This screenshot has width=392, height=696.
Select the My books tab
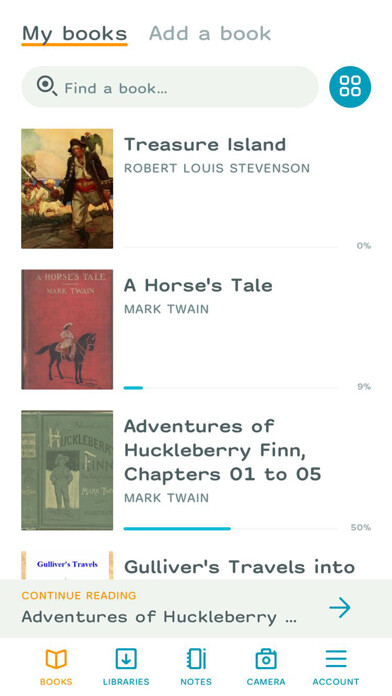click(75, 34)
